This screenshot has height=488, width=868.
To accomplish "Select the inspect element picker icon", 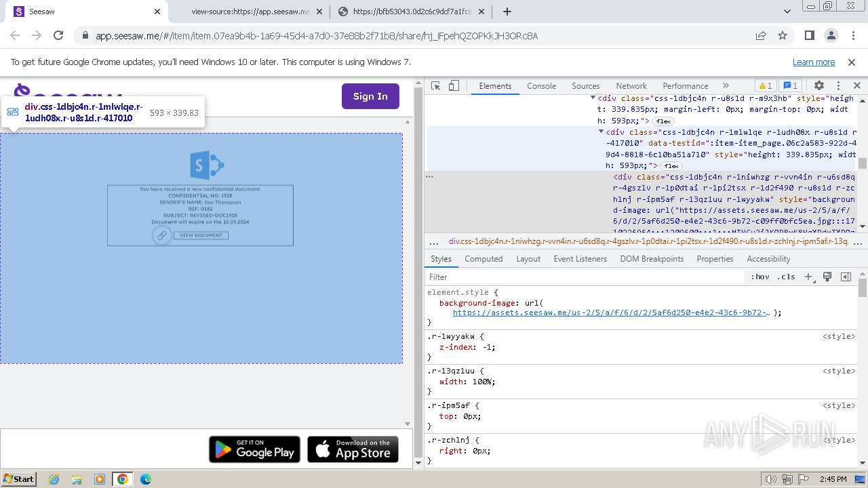I will click(x=436, y=86).
